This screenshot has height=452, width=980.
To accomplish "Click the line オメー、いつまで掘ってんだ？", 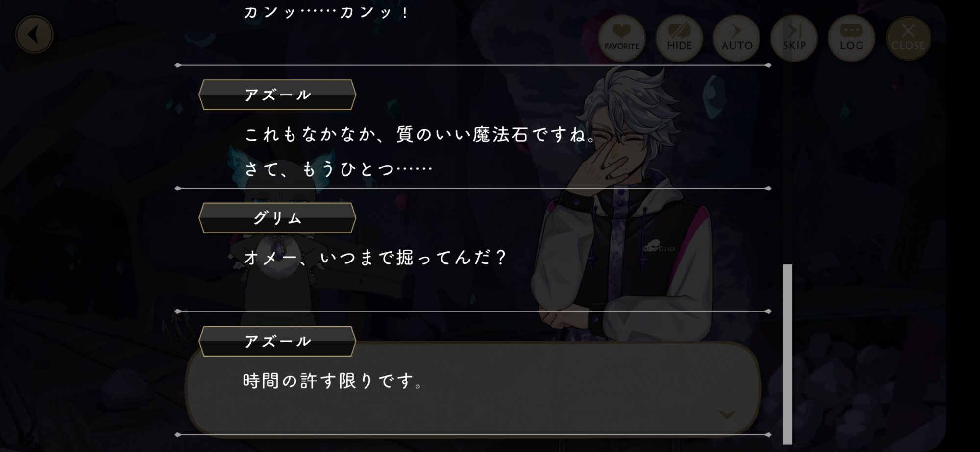I will point(375,258).
